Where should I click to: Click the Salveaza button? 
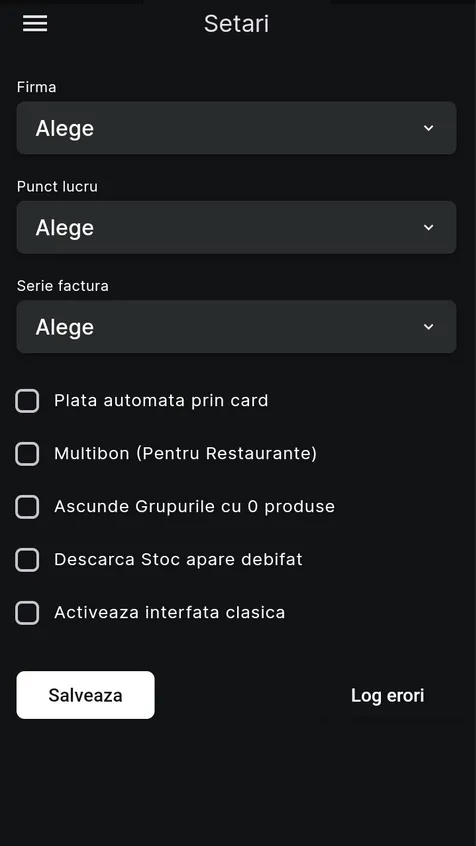[x=85, y=695]
